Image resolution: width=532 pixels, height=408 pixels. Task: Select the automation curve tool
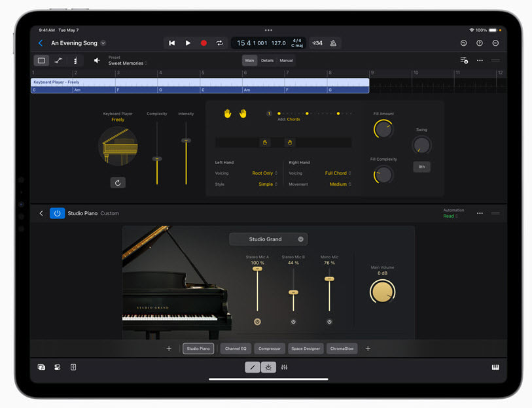pos(58,60)
